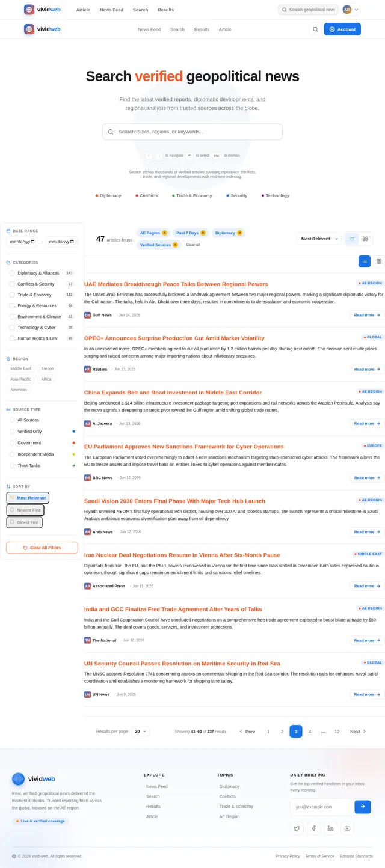
Task: Click the UN source avatar for UN News
Action: (87, 694)
